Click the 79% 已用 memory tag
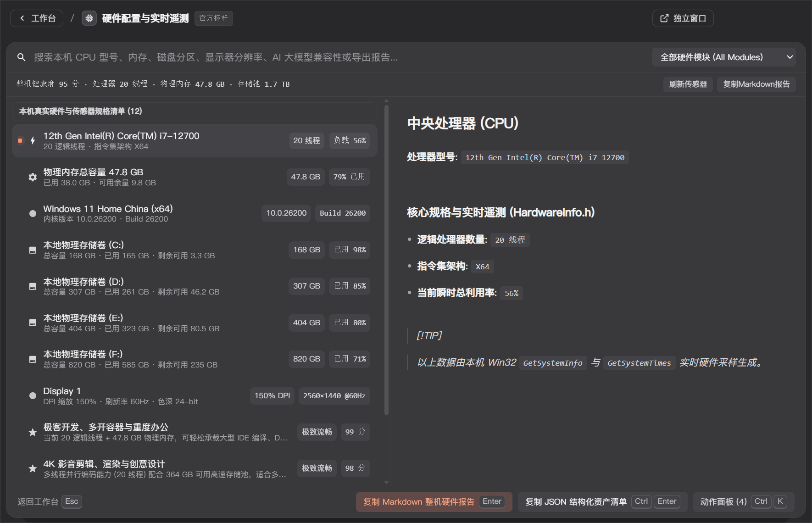 (x=349, y=177)
